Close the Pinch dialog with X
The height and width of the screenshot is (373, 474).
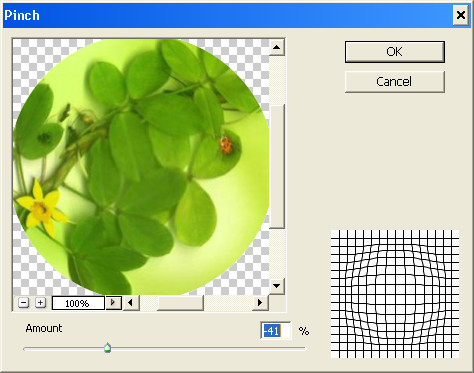coord(461,15)
